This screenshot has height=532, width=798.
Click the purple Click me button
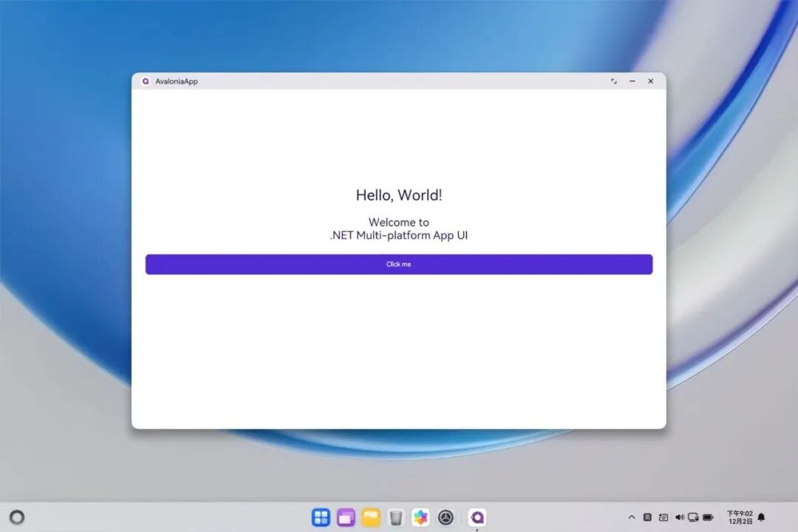click(x=398, y=265)
